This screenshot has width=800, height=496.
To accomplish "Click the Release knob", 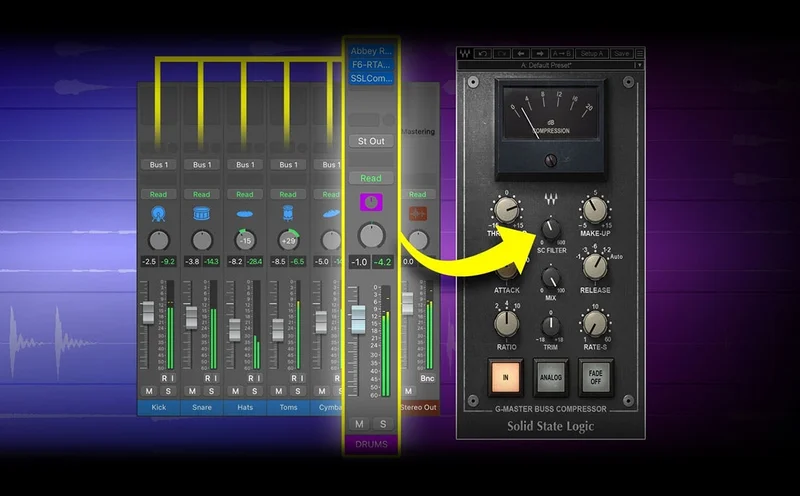I will (595, 267).
